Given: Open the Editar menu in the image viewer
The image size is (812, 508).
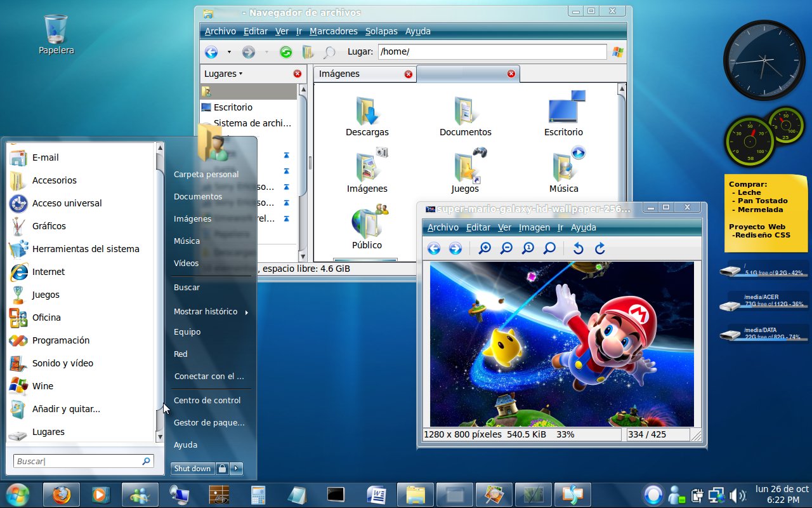Looking at the screenshot, I should (478, 227).
